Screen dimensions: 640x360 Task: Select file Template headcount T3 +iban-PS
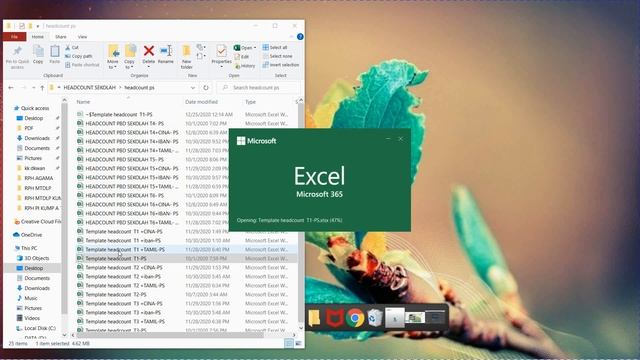tap(187, 312)
